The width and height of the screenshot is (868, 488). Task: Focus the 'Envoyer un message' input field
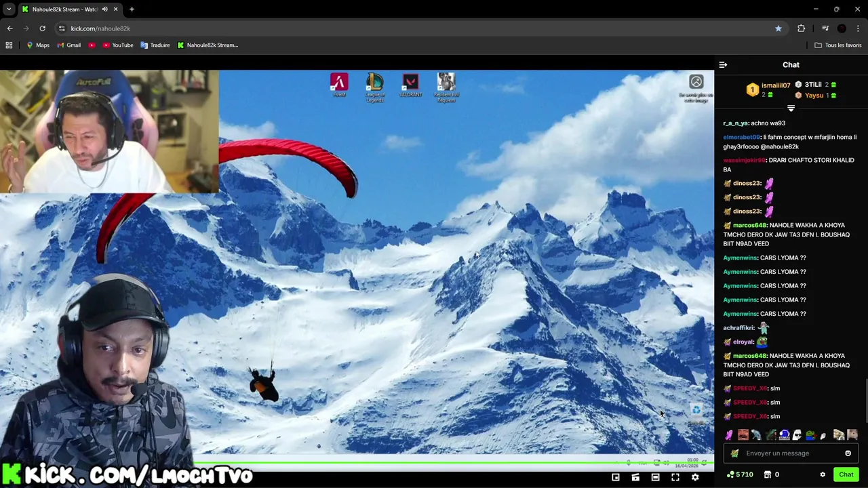[x=791, y=453]
